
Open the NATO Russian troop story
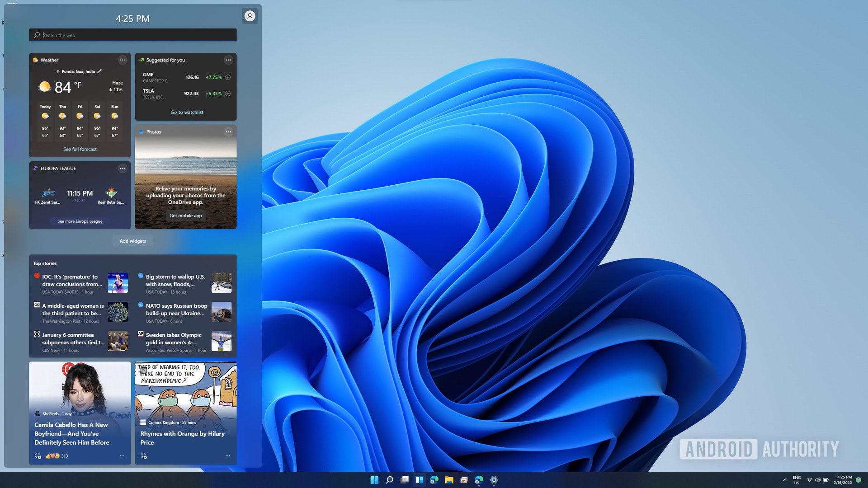[176, 310]
